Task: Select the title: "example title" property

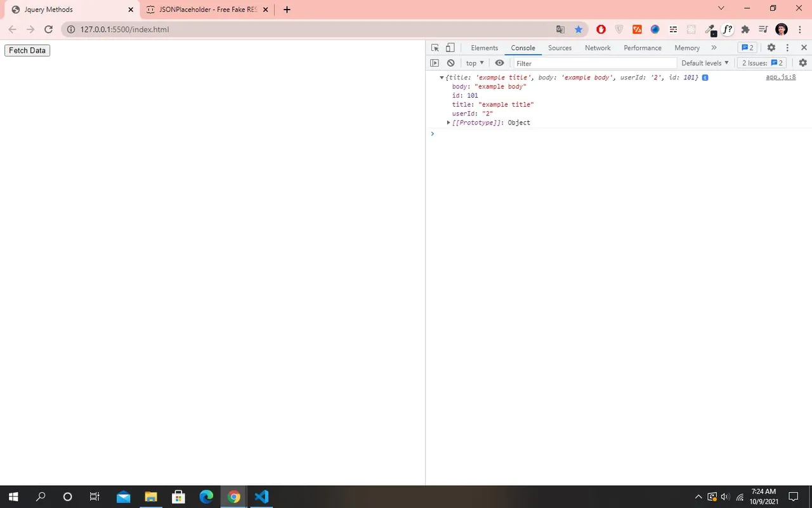Action: point(493,104)
